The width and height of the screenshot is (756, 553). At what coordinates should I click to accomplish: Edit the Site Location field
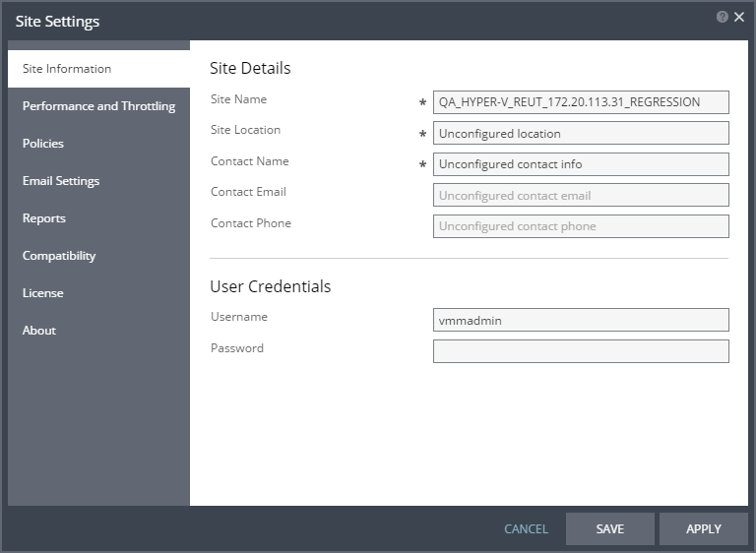pos(581,133)
